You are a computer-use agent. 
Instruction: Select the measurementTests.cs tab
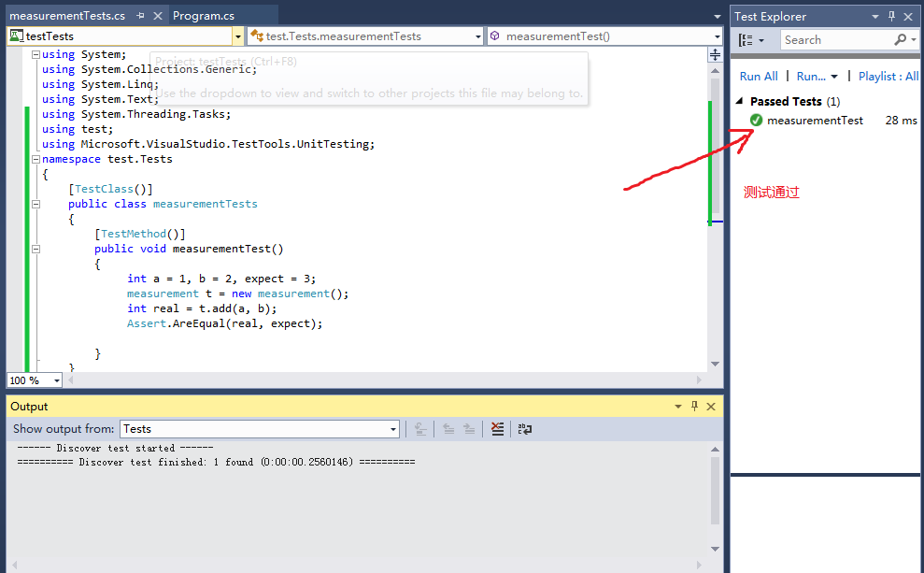coord(67,16)
